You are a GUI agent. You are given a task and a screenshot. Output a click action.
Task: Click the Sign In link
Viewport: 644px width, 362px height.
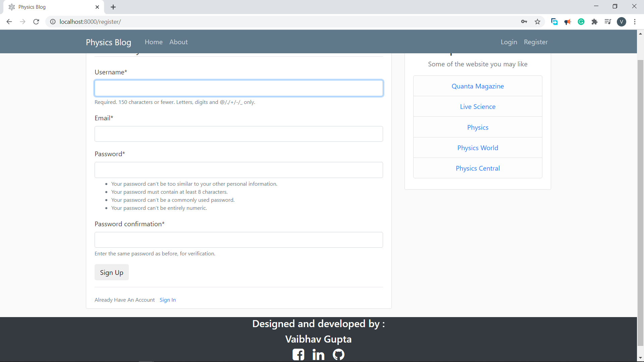click(x=168, y=300)
